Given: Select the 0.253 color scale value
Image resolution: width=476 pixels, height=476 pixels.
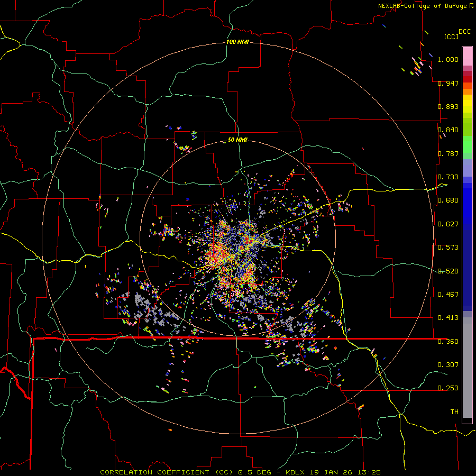Looking at the screenshot, I should pyautogui.click(x=448, y=388).
